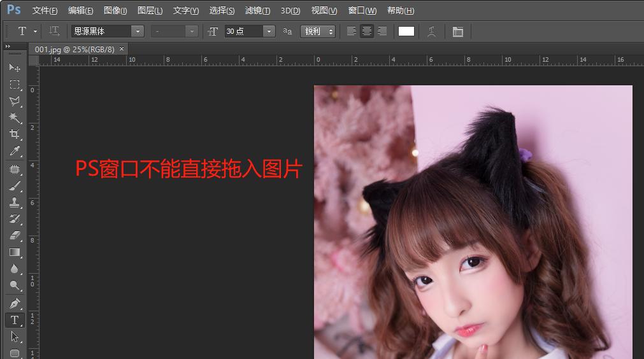Select the Path Selection tool
Viewport: 644px width, 359px height.
coord(15,337)
